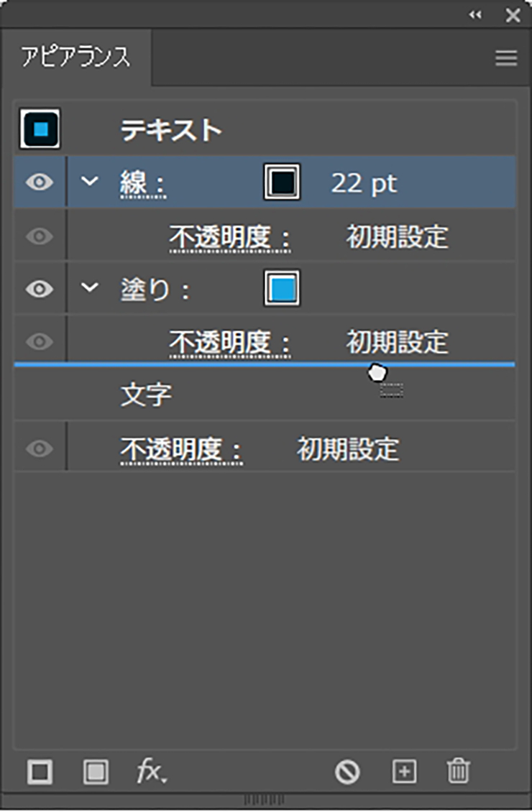The image size is (532, 812).
Task: Click the 線 stroke label link
Action: click(x=142, y=184)
